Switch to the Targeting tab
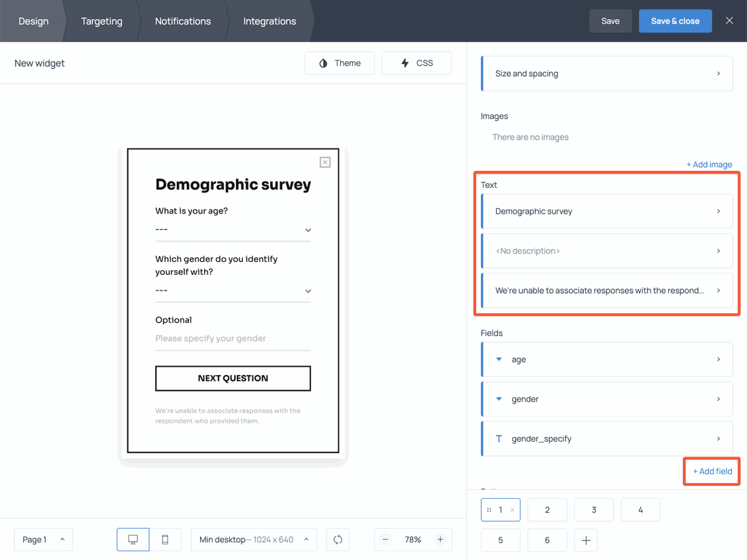This screenshot has width=747, height=560. pyautogui.click(x=101, y=20)
